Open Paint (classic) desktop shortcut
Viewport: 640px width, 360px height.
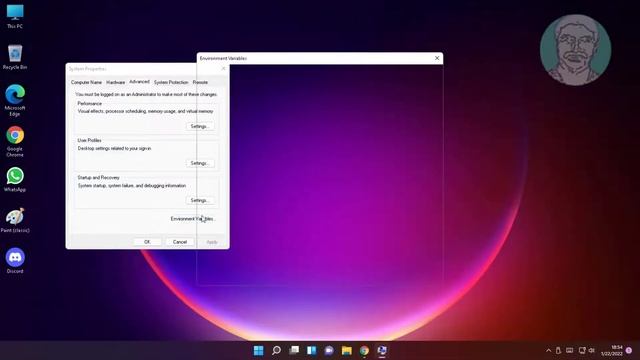click(15, 220)
